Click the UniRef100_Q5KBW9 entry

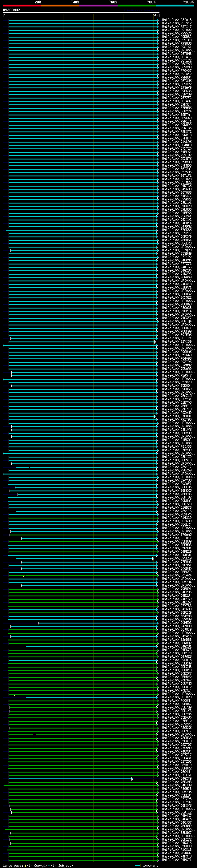[177, 542]
